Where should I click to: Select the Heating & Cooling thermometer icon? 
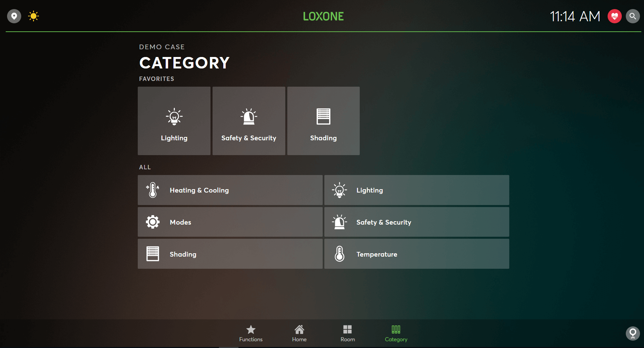[x=152, y=190]
